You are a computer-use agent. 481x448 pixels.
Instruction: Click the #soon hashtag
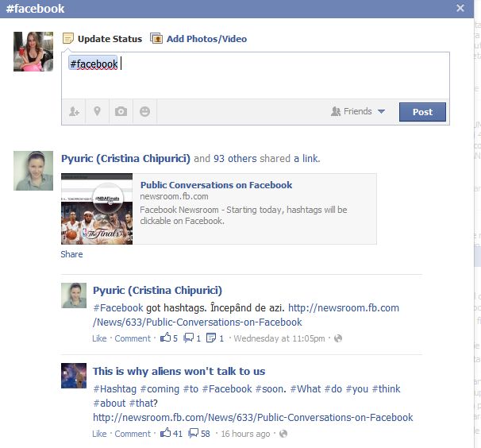pyautogui.click(x=270, y=388)
